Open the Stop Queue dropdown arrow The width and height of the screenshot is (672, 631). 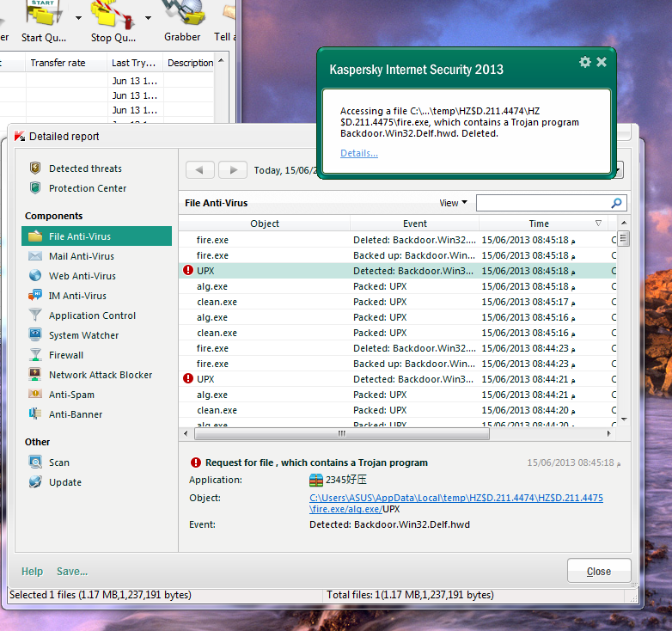pos(148,18)
